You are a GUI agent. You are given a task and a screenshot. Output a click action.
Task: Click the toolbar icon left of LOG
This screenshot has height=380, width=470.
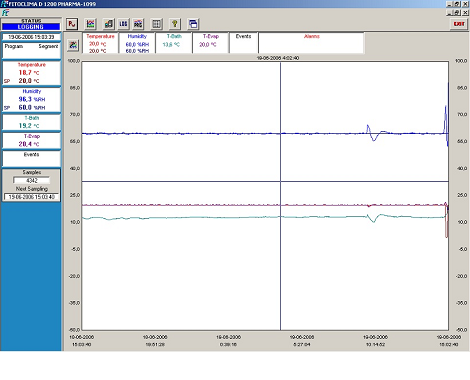109,24
